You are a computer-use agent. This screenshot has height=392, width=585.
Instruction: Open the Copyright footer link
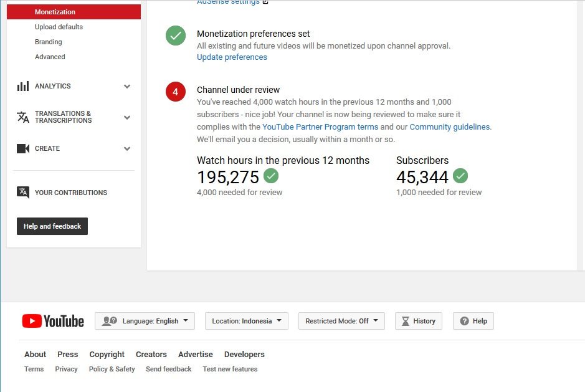pos(107,354)
